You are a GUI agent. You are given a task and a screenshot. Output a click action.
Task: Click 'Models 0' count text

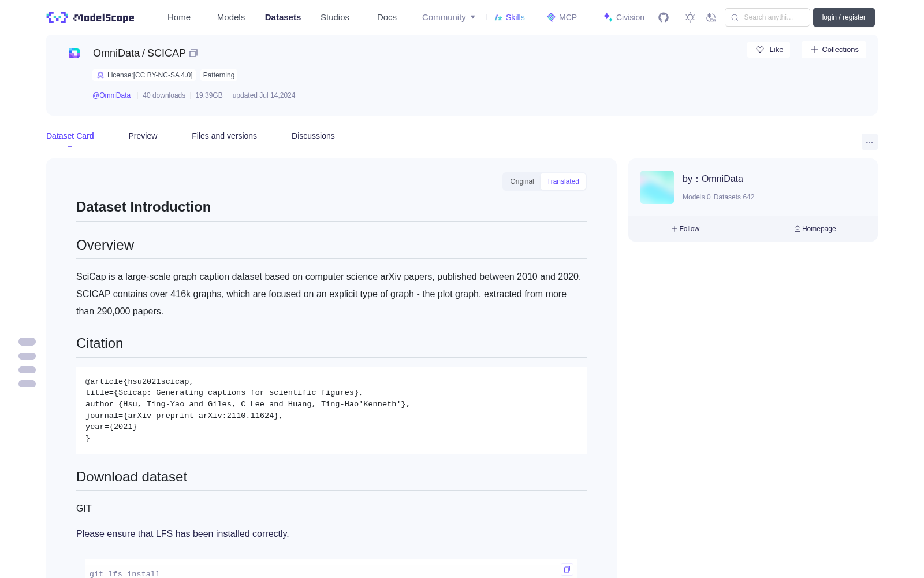[x=696, y=197]
